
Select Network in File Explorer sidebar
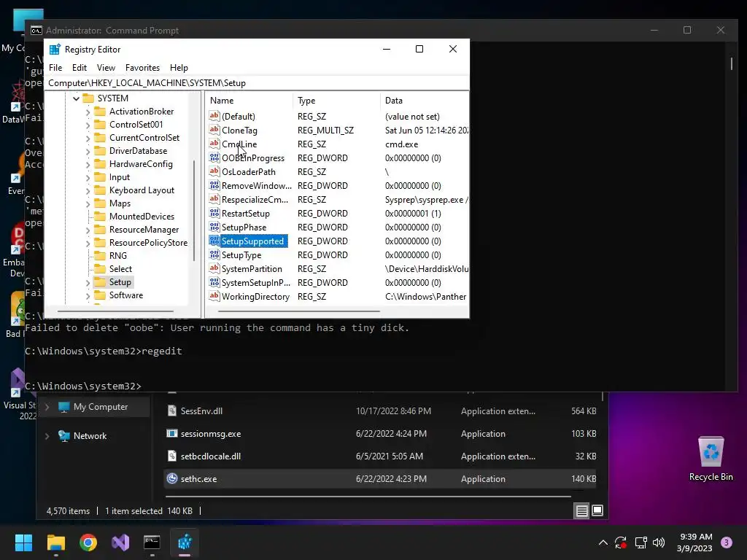coord(90,436)
